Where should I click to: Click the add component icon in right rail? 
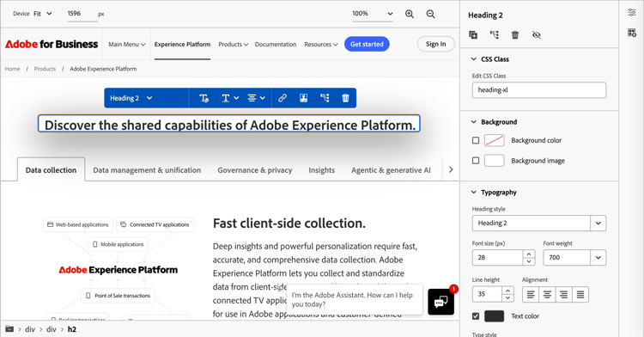[632, 33]
